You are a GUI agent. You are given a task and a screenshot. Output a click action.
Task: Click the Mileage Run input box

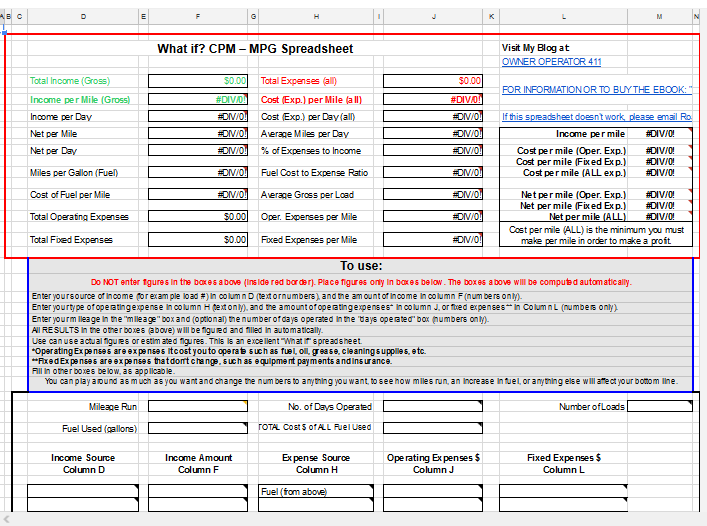click(198, 406)
